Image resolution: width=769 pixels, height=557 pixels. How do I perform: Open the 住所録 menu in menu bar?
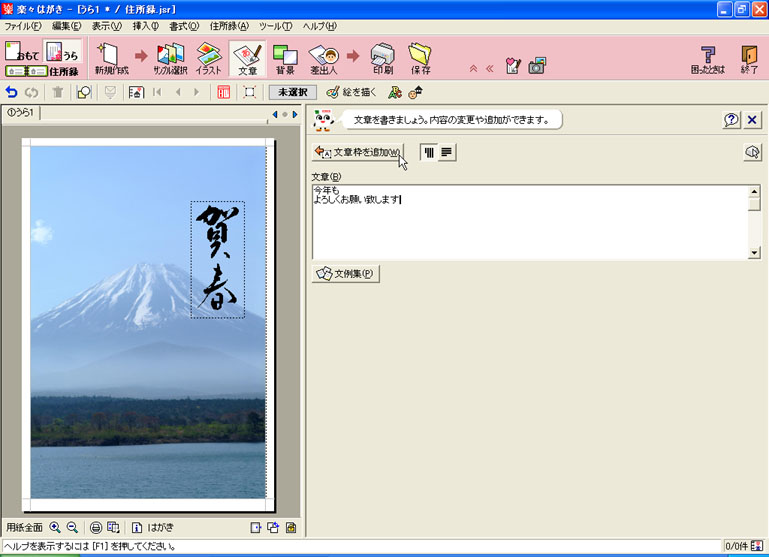229,25
